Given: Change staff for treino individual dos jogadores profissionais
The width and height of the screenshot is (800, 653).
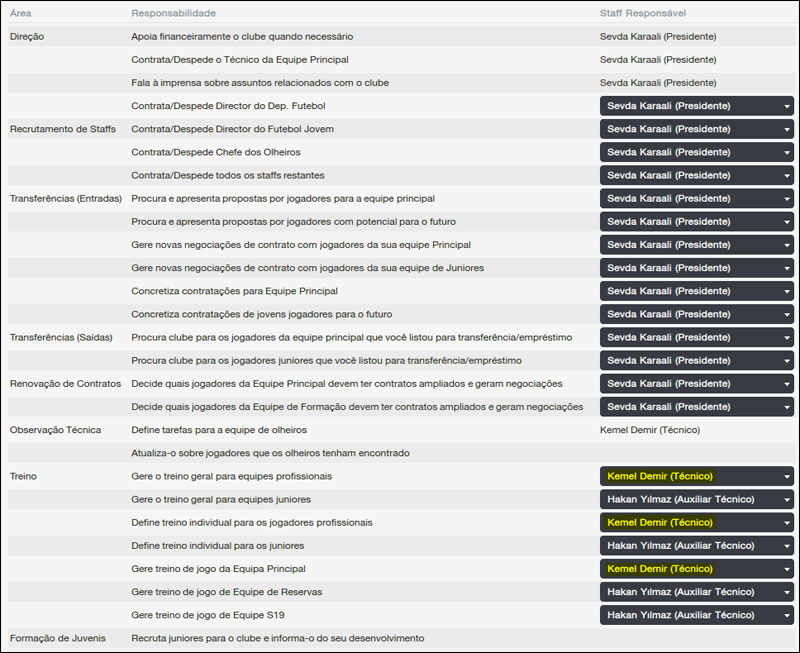Looking at the screenshot, I should 696,522.
